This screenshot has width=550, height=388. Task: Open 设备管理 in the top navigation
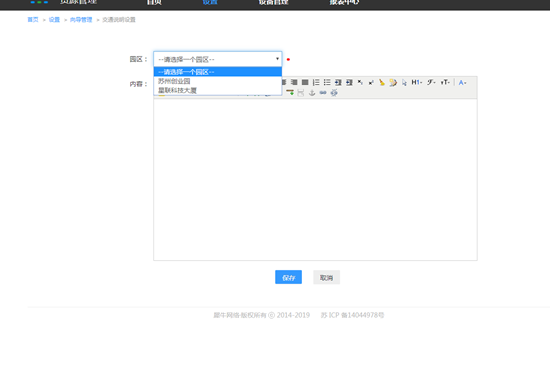[x=274, y=2]
